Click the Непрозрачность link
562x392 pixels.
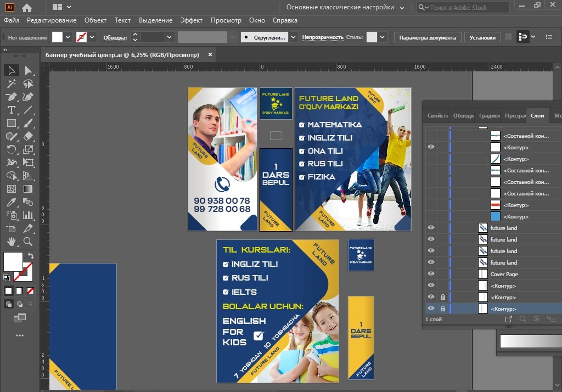coord(323,37)
